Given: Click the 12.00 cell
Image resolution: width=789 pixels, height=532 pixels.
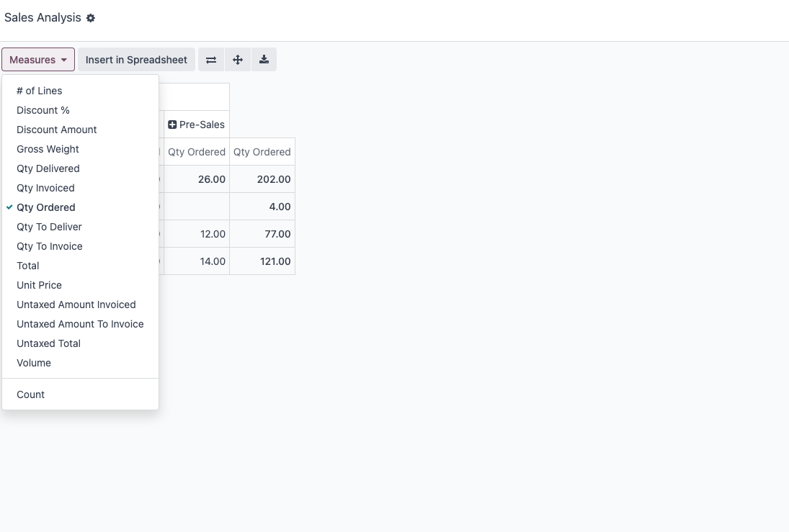Looking at the screenshot, I should 197,234.
